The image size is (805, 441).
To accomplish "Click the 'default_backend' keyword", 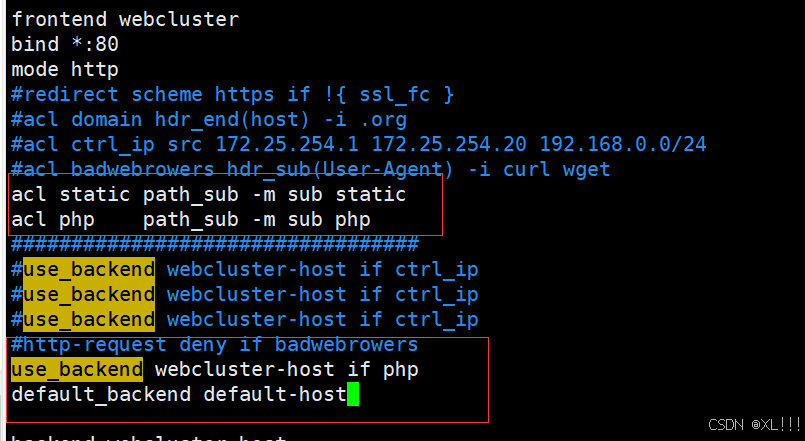I will 101,395.
